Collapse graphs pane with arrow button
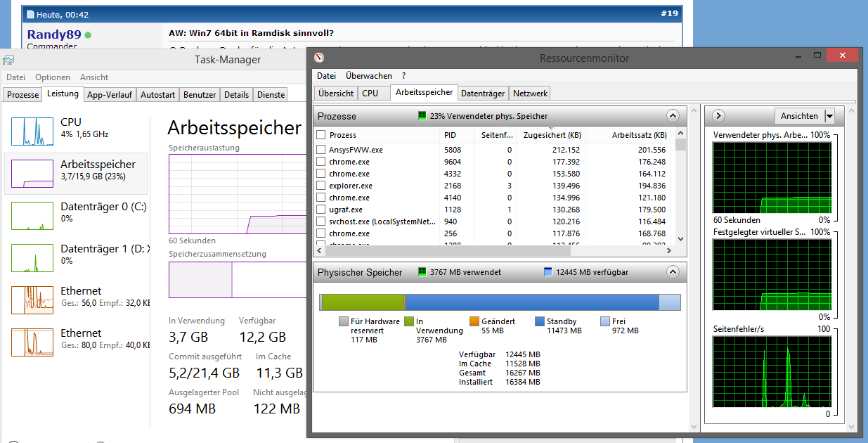Viewport: 868px width, 443px height. pos(719,116)
